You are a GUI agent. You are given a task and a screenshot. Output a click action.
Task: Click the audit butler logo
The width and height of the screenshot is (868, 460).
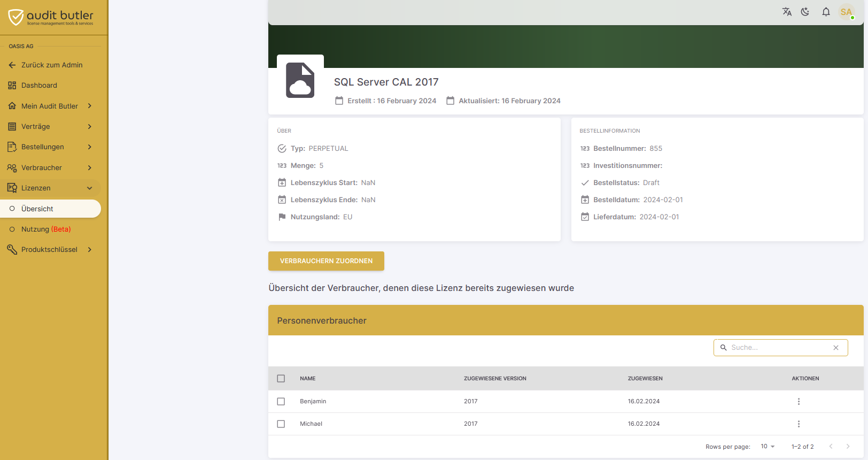[51, 17]
